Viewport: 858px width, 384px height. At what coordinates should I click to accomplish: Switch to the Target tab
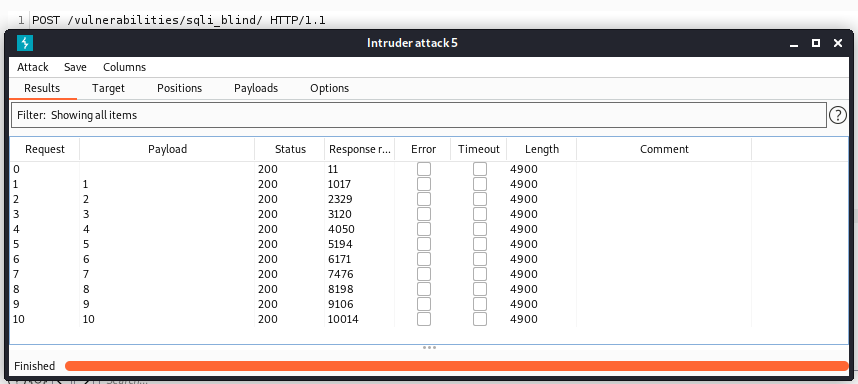[x=108, y=88]
